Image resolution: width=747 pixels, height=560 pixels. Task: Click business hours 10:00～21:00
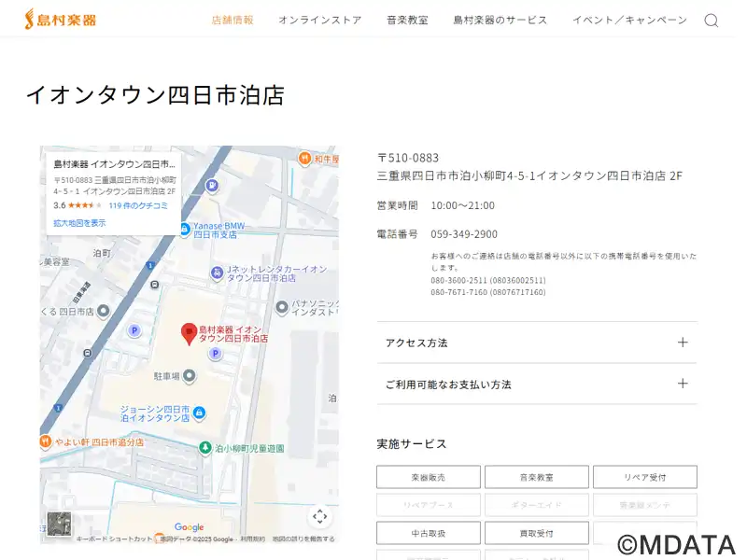(x=462, y=205)
